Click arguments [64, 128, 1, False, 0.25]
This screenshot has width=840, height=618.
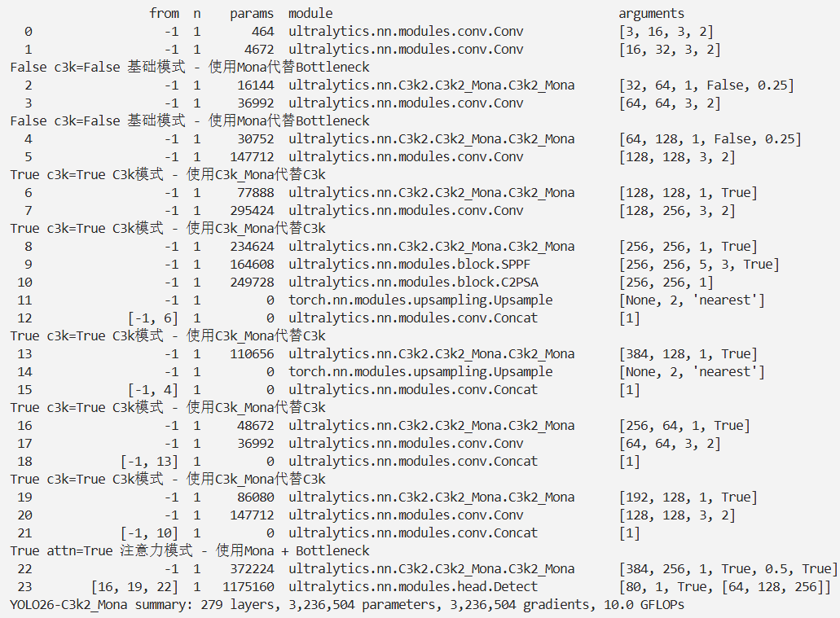(x=710, y=139)
